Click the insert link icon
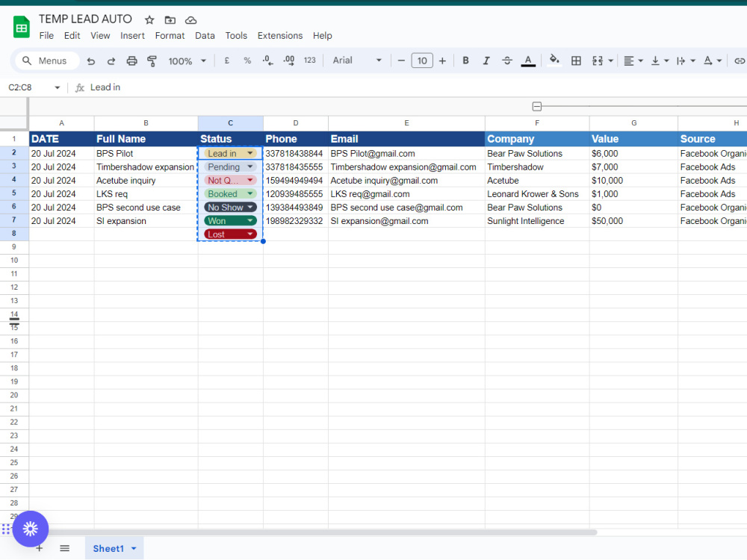The image size is (747, 560). point(740,60)
